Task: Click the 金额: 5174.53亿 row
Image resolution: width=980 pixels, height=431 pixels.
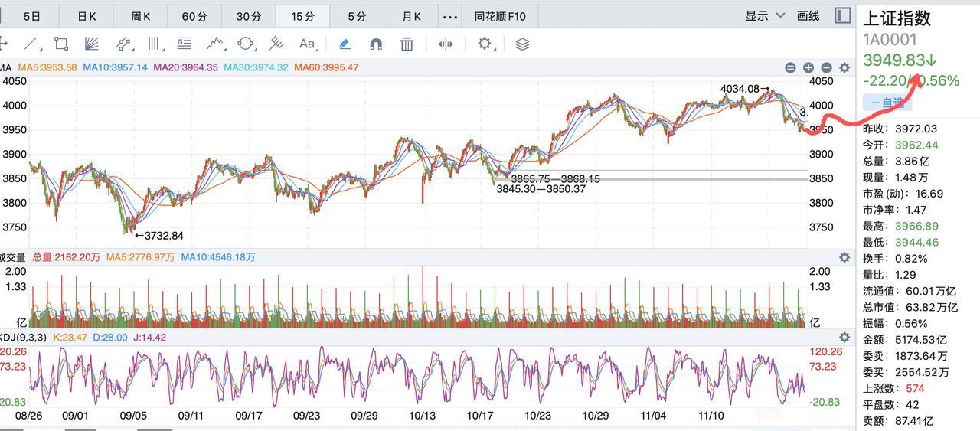Action: tap(905, 339)
